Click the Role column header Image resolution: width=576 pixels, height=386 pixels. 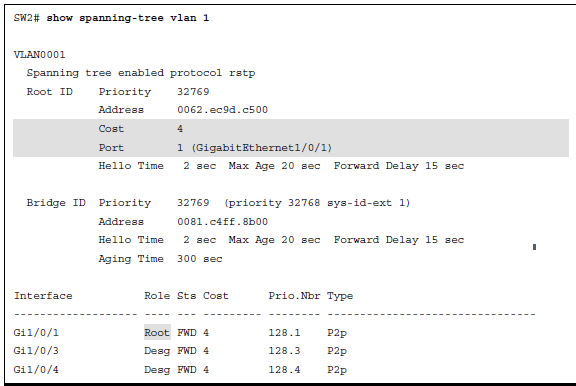[157, 296]
